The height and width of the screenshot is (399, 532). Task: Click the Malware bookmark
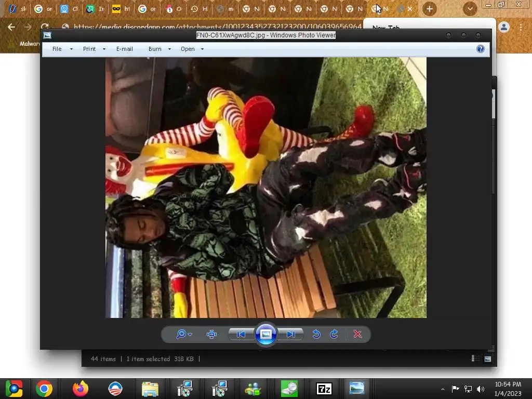[x=30, y=44]
